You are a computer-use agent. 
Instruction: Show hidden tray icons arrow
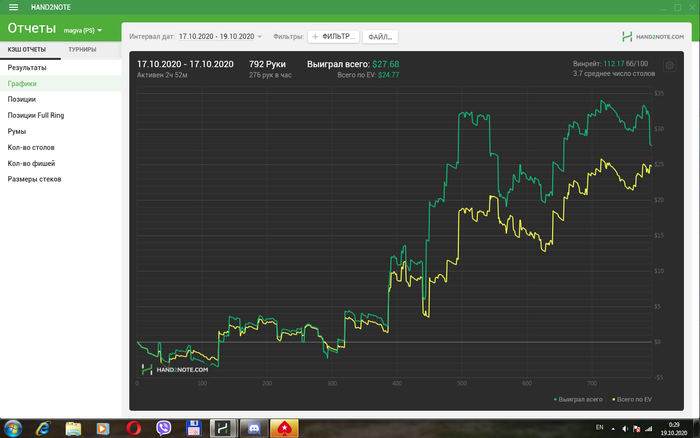(x=613, y=429)
